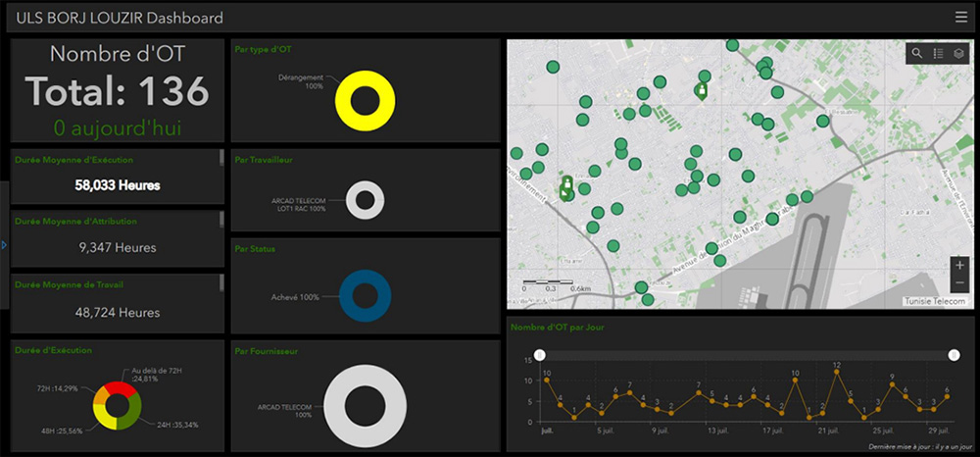
Task: Zoom in on the map
Action: coord(958,266)
